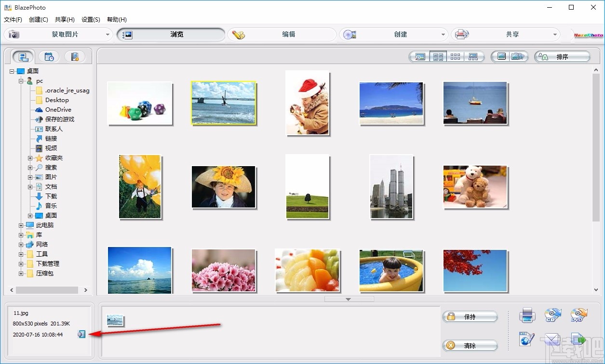Open the 文件(F) menu
This screenshot has height=364, width=605.
(13, 19)
